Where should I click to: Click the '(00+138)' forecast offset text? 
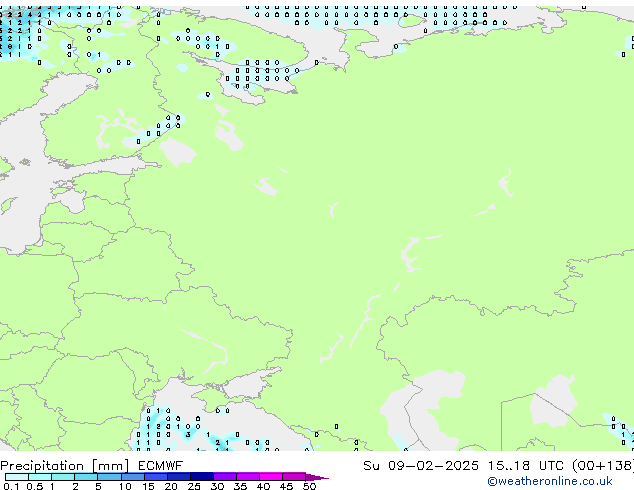tap(603, 466)
